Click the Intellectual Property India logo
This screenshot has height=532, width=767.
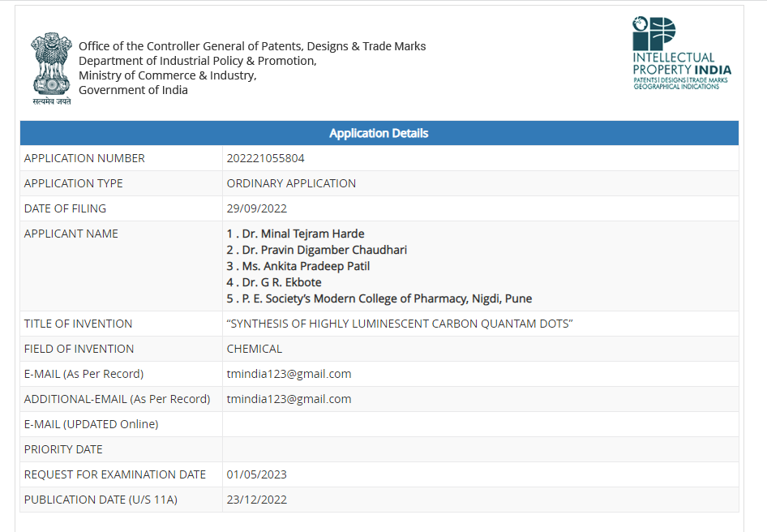tap(681, 54)
